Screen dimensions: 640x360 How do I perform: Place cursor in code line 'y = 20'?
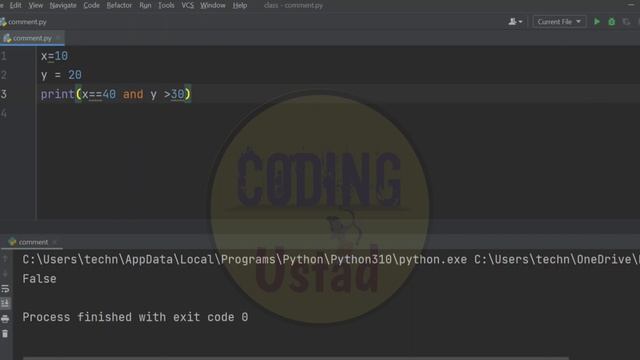click(x=61, y=75)
